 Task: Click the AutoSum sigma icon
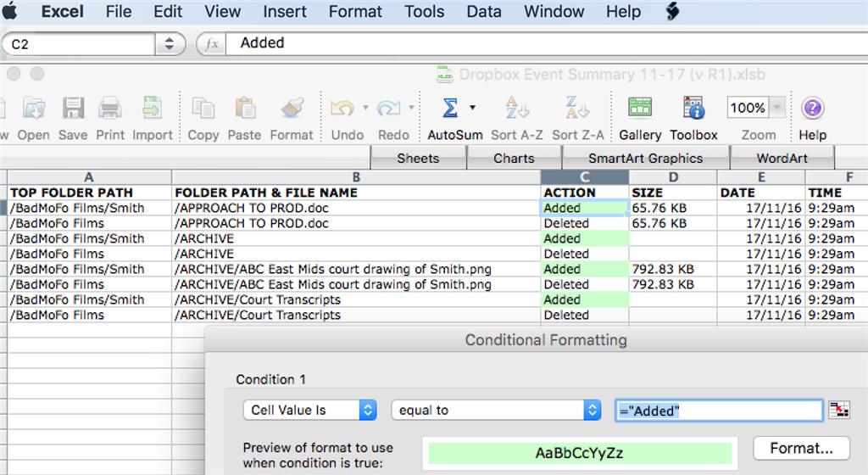point(450,108)
